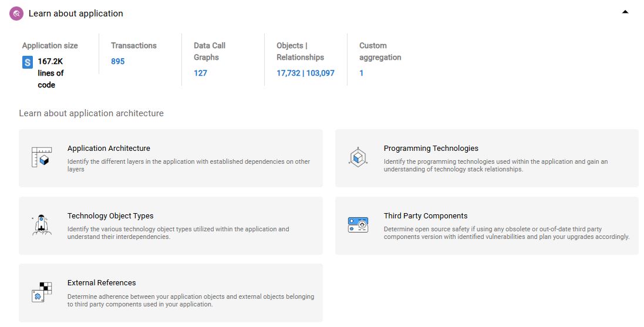Click the External References puzzle icon
This screenshot has width=644, height=327.
[42, 292]
